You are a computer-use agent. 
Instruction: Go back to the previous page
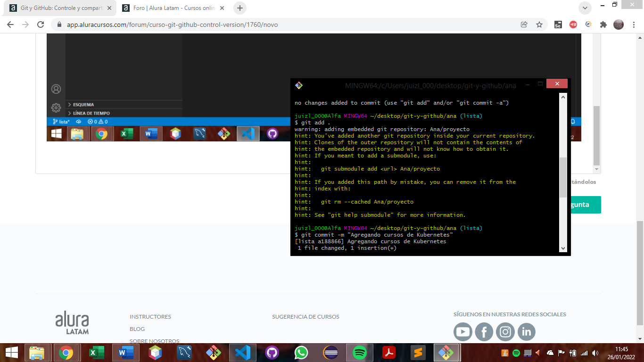click(10, 25)
